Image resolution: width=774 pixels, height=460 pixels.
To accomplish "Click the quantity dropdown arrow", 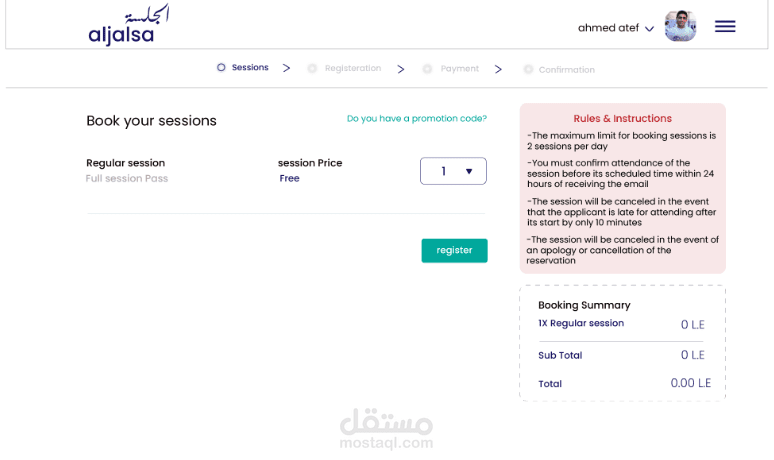I will (x=469, y=172).
